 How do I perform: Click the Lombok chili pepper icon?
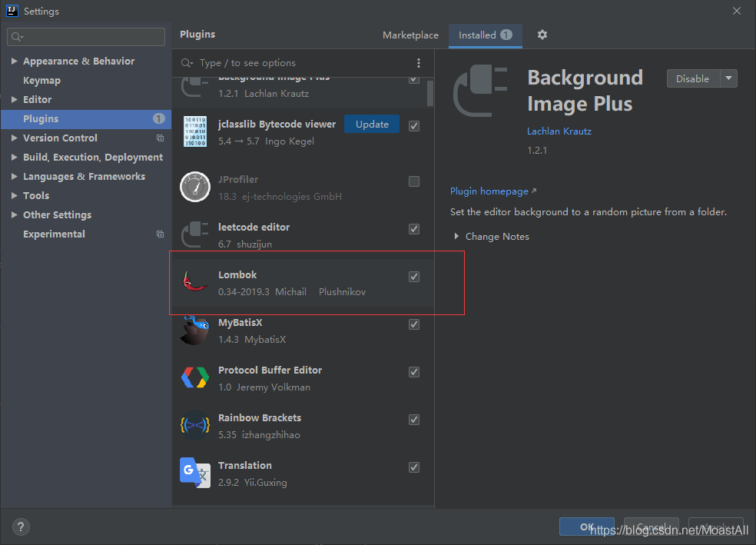tap(195, 282)
